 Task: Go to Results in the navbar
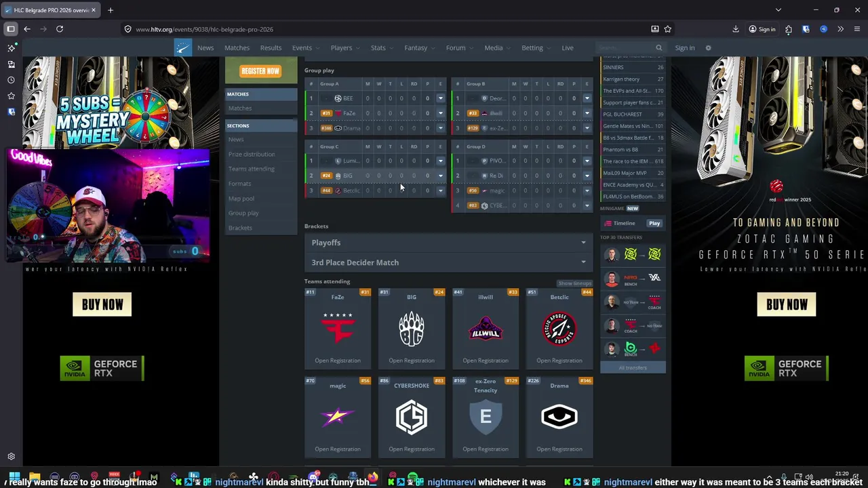[271, 47]
